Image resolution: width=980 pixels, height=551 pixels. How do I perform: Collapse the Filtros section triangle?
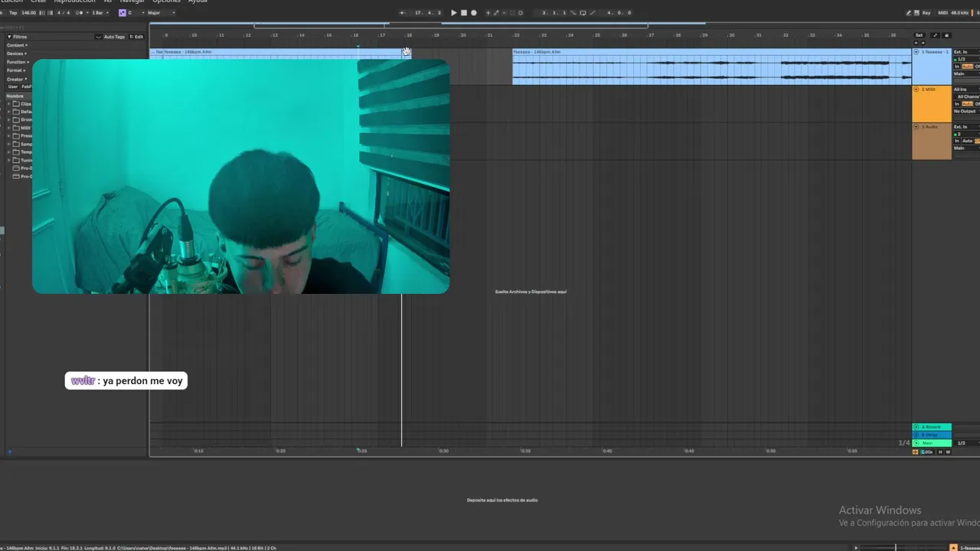tap(9, 37)
